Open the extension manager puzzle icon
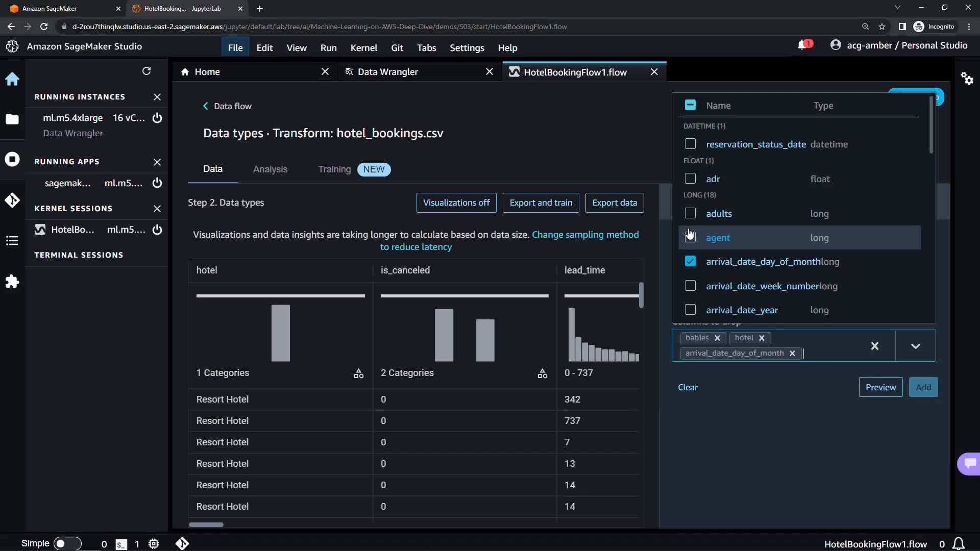980x551 pixels. 12,282
